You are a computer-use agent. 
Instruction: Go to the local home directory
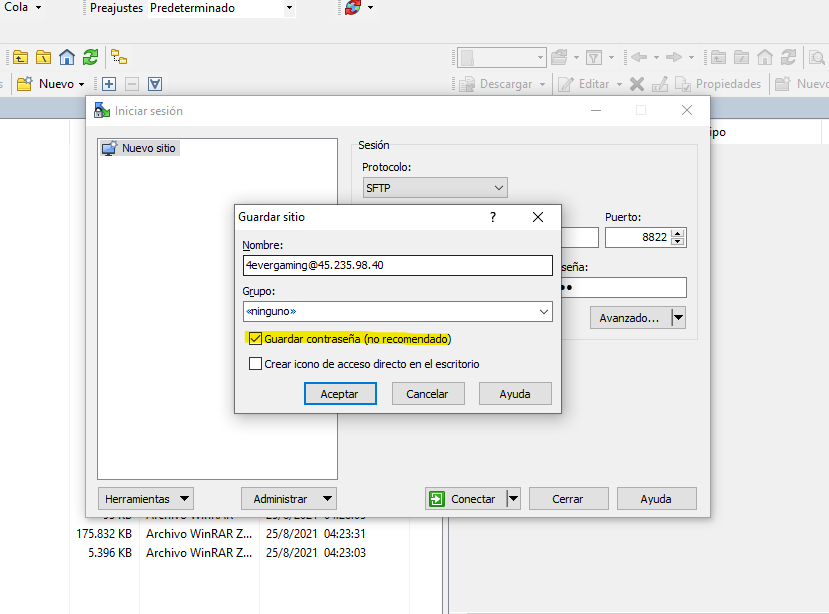(67, 57)
